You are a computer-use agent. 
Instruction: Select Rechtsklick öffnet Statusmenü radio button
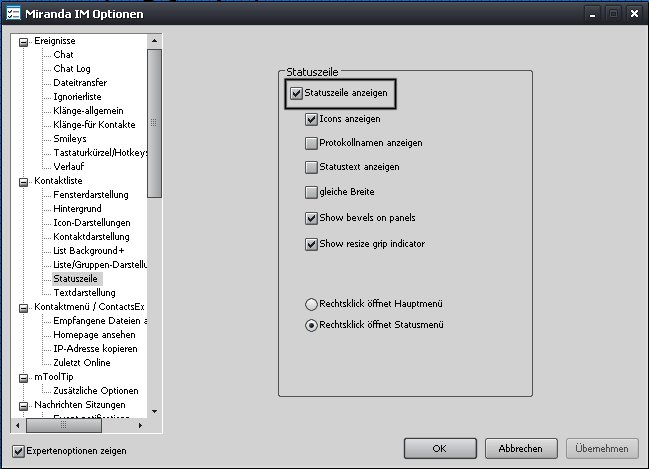[x=311, y=325]
